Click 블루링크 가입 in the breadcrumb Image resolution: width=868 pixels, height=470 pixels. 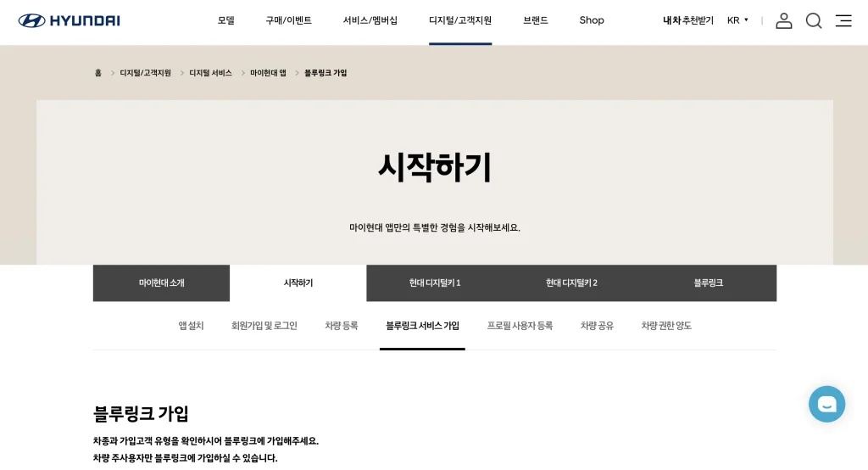pos(325,73)
